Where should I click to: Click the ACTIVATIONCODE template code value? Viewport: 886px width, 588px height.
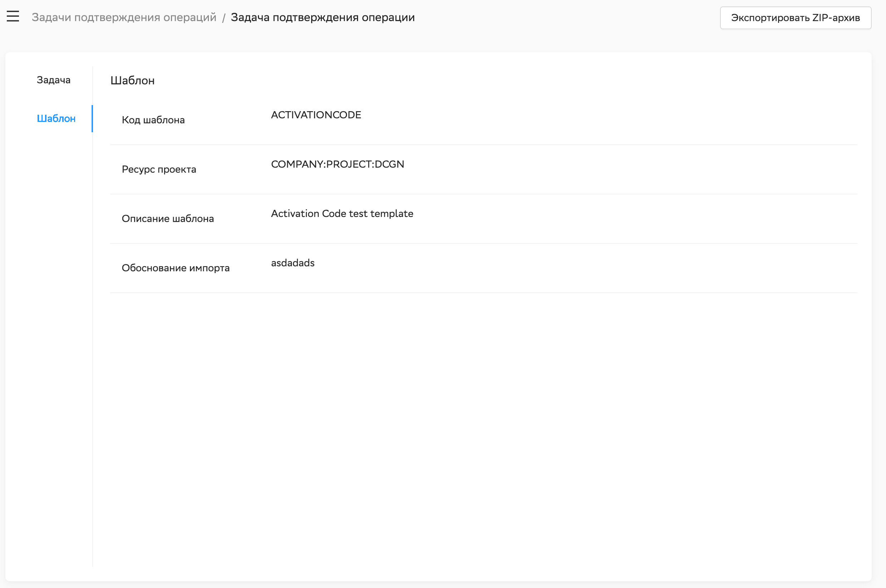click(316, 115)
